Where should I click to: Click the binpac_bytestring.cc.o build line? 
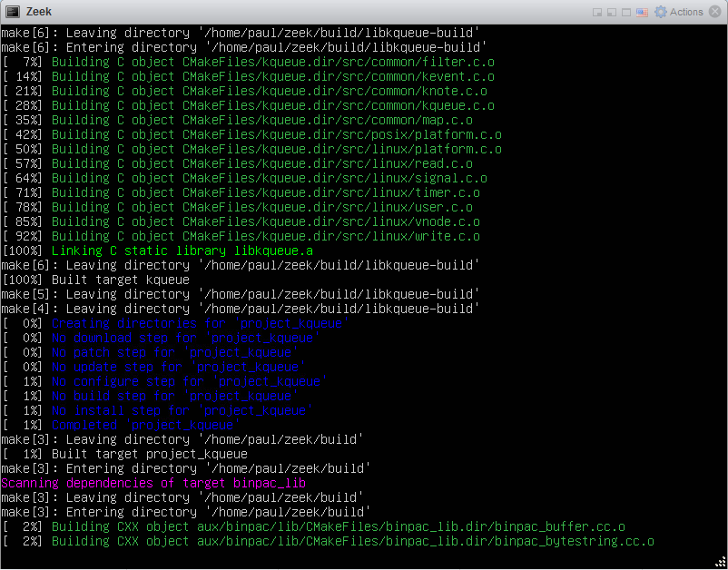[327, 541]
